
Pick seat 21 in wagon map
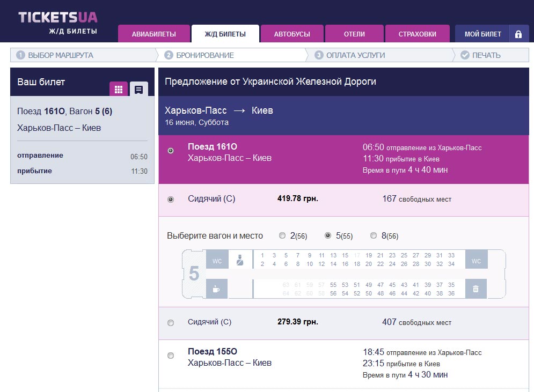381,255
